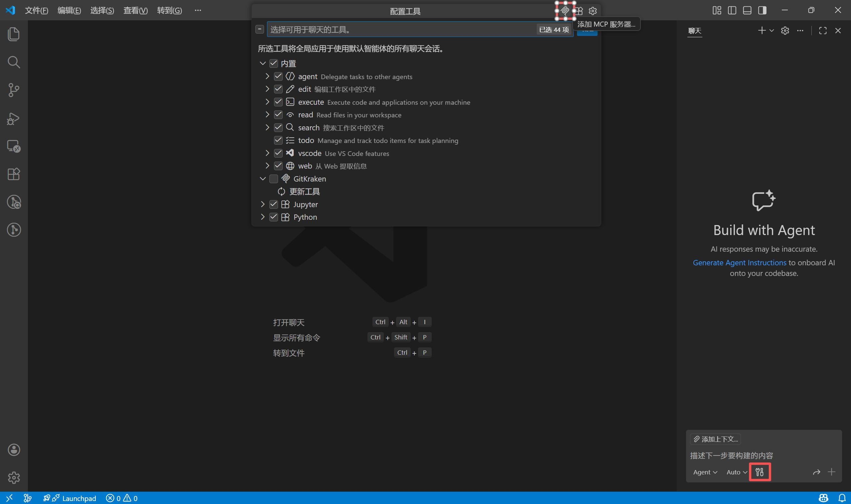The width and height of the screenshot is (851, 504).
Task: Open the Extensions view
Action: (x=14, y=174)
